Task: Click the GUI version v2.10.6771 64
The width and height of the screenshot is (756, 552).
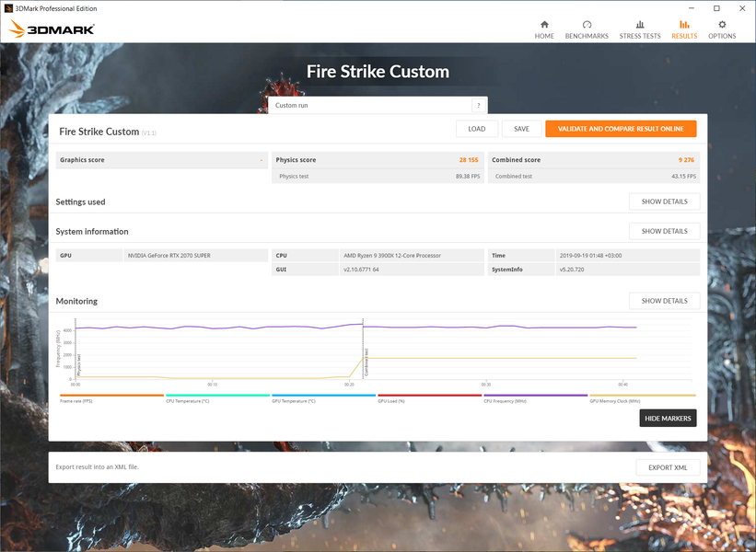Action: 361,270
